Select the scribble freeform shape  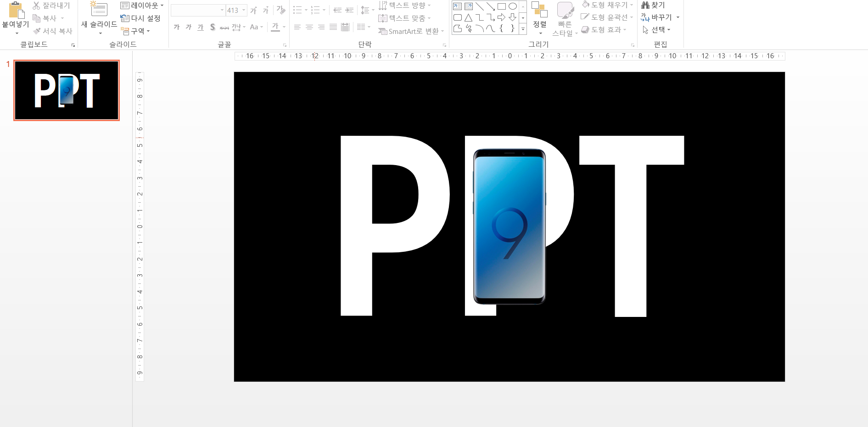click(x=469, y=28)
